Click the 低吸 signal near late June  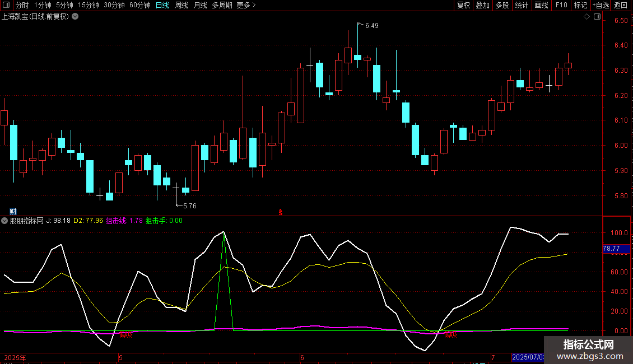pos(450,334)
